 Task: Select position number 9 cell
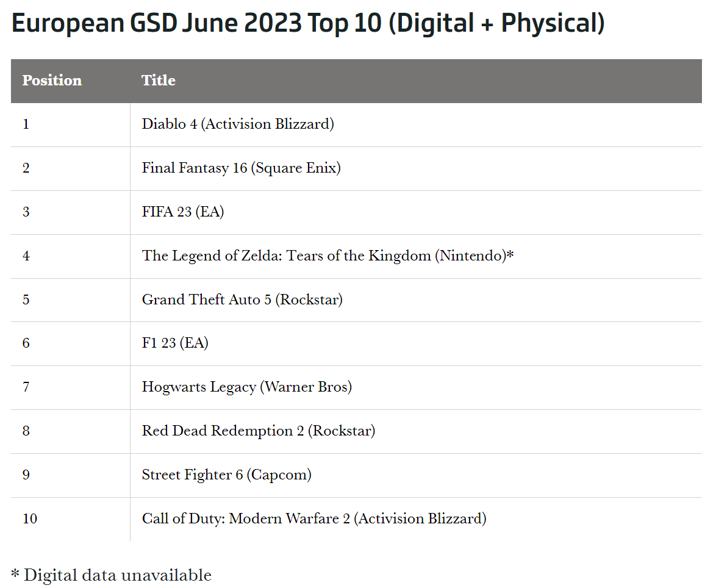[26, 475]
